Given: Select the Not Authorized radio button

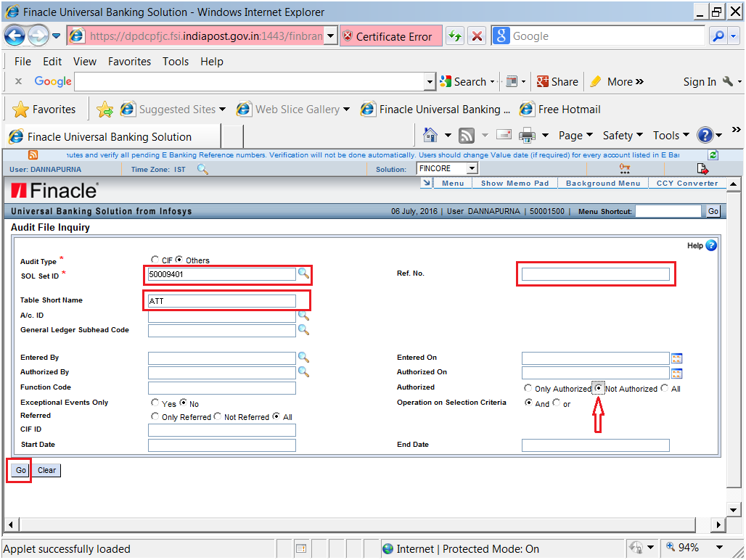Looking at the screenshot, I should pyautogui.click(x=599, y=388).
